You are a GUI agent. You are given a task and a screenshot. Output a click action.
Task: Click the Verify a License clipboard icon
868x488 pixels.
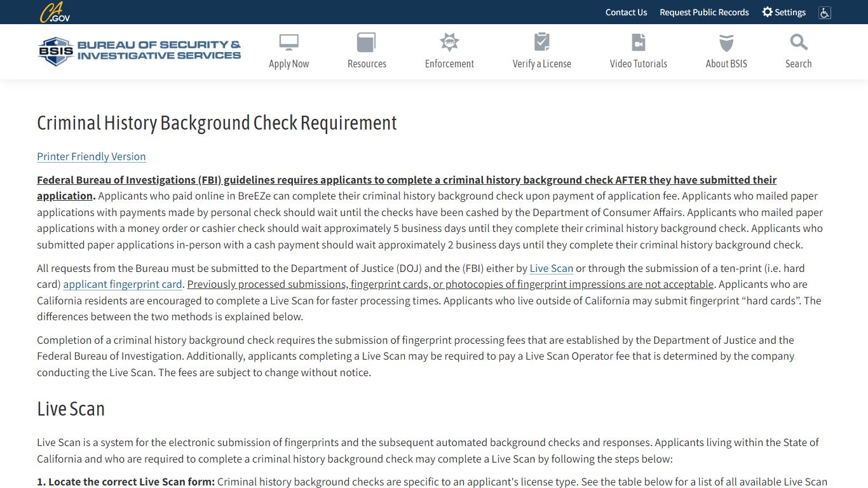click(x=542, y=43)
